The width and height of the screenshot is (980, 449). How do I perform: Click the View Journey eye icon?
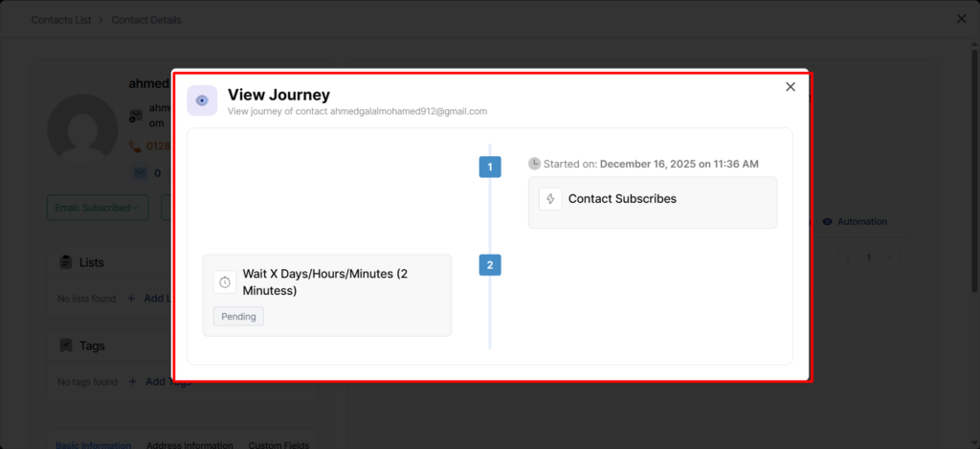pos(202,101)
